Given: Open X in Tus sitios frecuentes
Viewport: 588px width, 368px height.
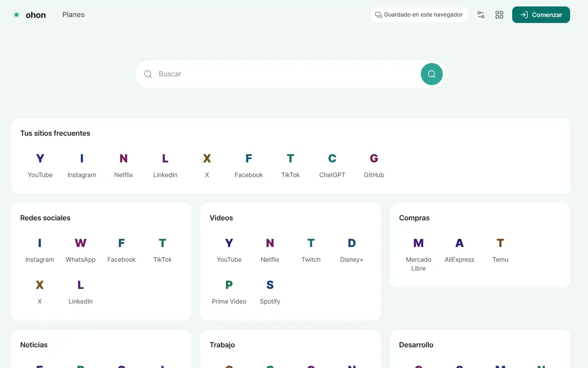Looking at the screenshot, I should [x=207, y=165].
